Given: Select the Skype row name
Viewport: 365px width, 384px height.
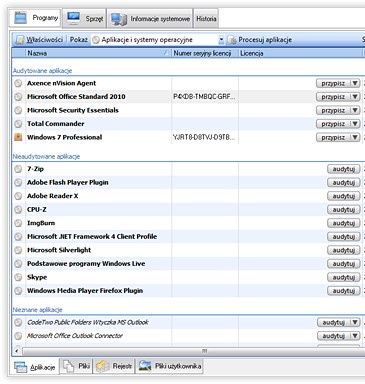Looking at the screenshot, I should (x=37, y=277).
